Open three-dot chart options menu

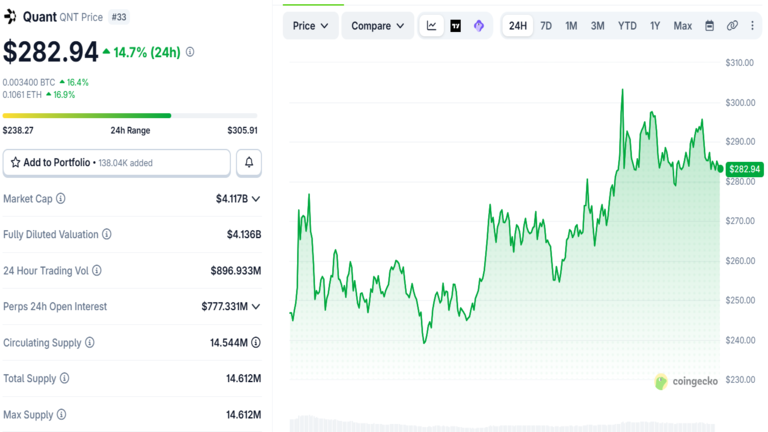point(752,25)
